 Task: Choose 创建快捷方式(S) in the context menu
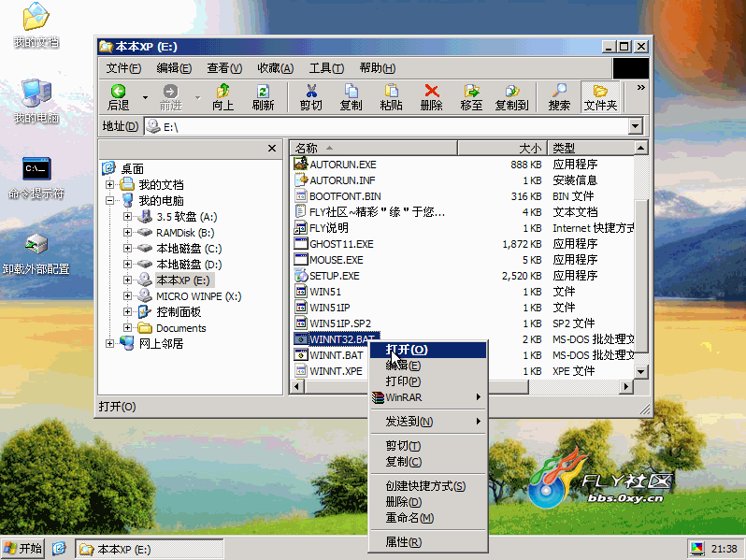pyautogui.click(x=428, y=486)
